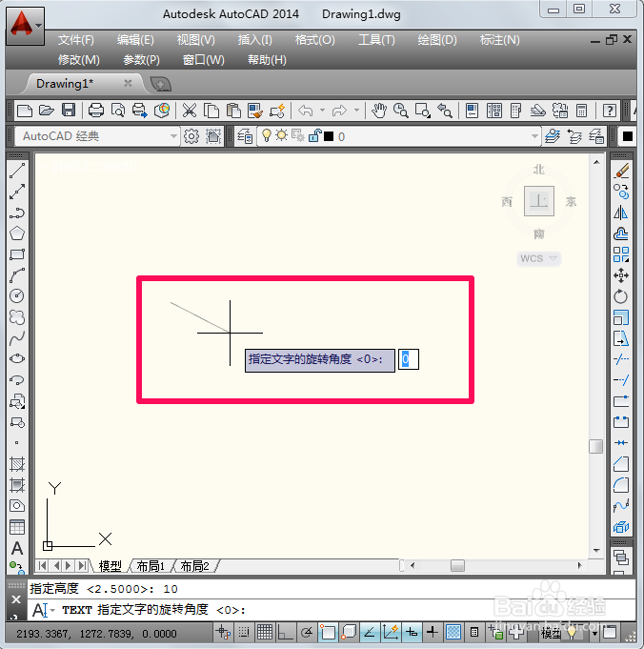Viewport: 644px width, 649px height.
Task: Click the layer 0 black color swatch
Action: pos(329,136)
